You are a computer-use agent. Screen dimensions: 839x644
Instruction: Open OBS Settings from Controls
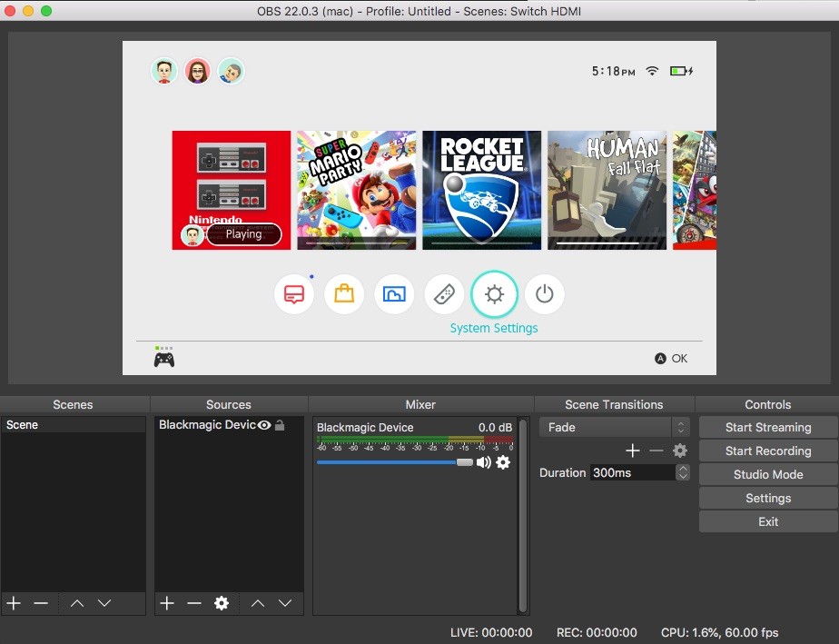pyautogui.click(x=768, y=498)
